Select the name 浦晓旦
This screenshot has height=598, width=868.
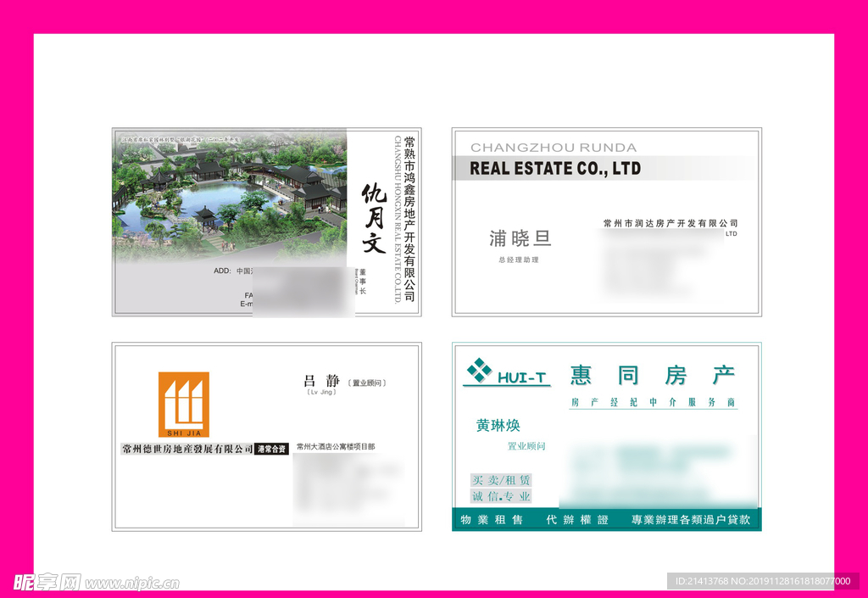coord(520,238)
